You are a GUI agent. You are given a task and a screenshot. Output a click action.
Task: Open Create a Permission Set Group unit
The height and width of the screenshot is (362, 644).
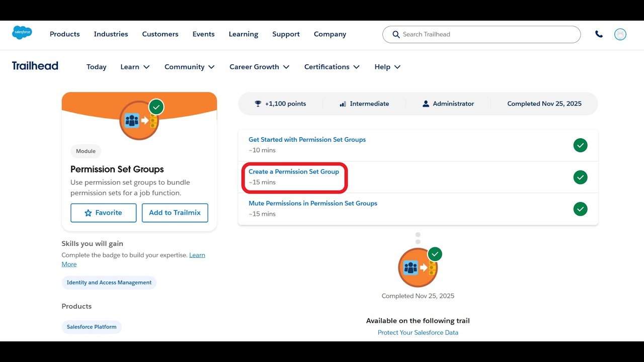point(294,171)
